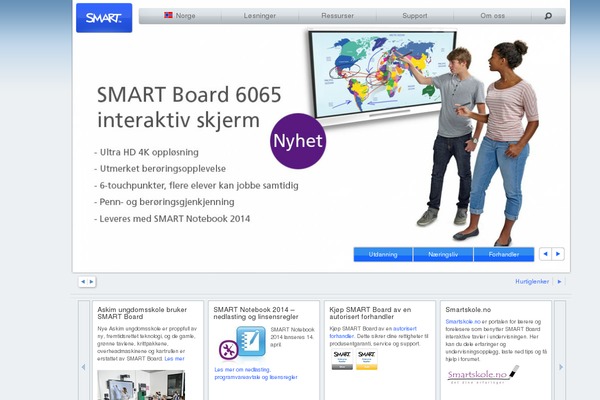Open Askim classroom photo thumbnail

pyautogui.click(x=141, y=385)
